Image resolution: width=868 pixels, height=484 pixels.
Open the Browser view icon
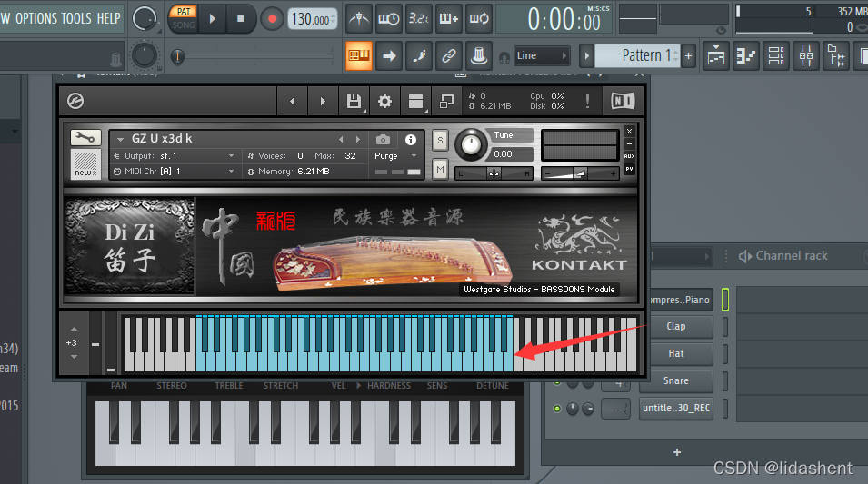(x=836, y=56)
